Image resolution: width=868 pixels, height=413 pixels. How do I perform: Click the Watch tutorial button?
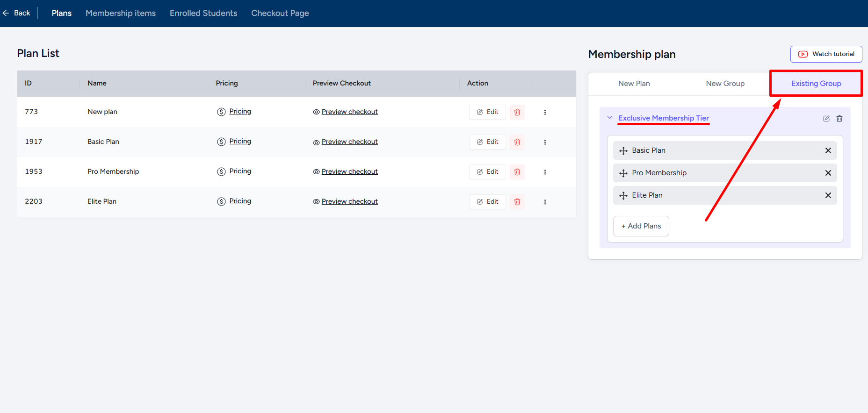pos(826,54)
